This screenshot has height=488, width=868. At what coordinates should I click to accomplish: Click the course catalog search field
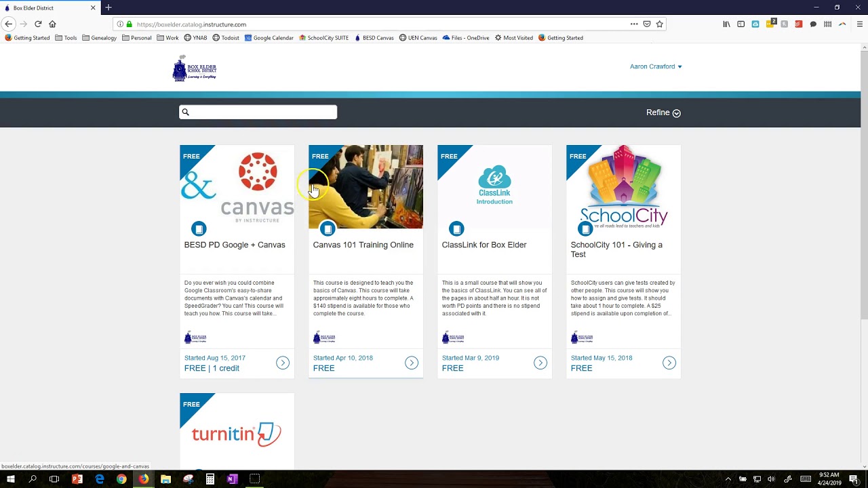258,112
